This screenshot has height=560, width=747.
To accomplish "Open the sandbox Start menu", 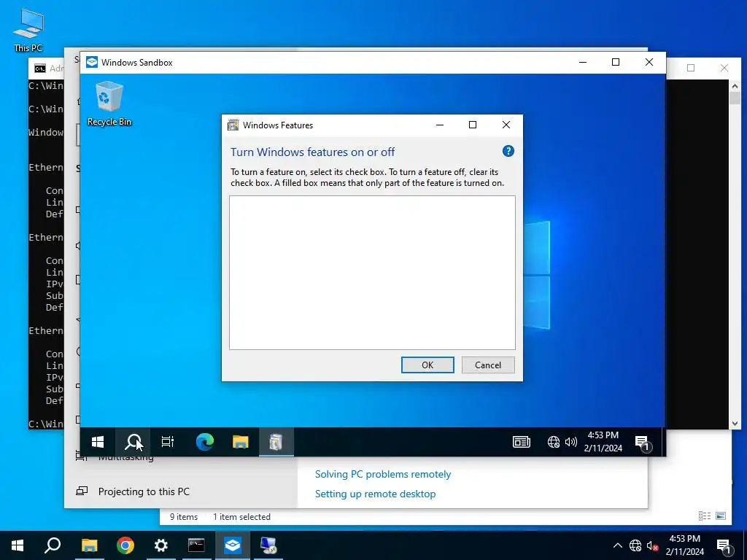I will [98, 442].
